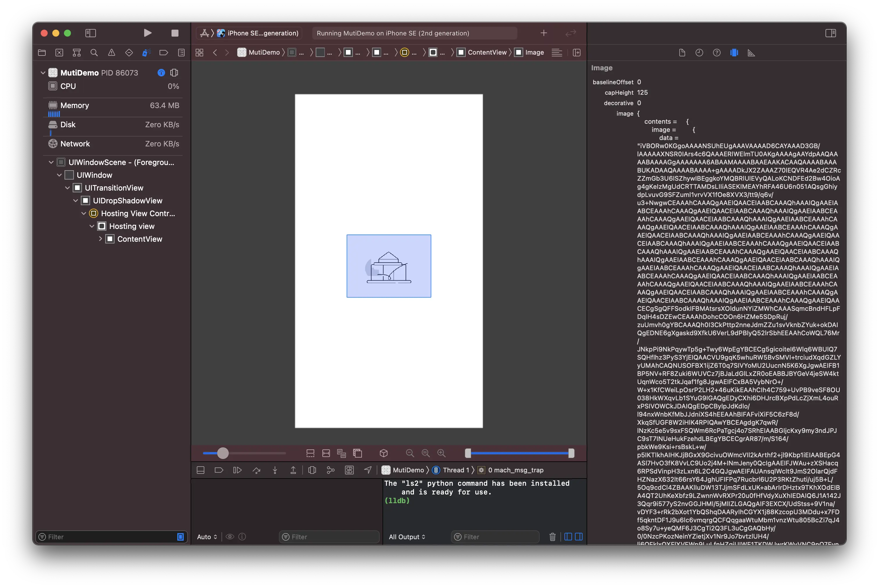Expand the ContentView tree item
Image resolution: width=879 pixels, height=588 pixels.
tap(101, 239)
